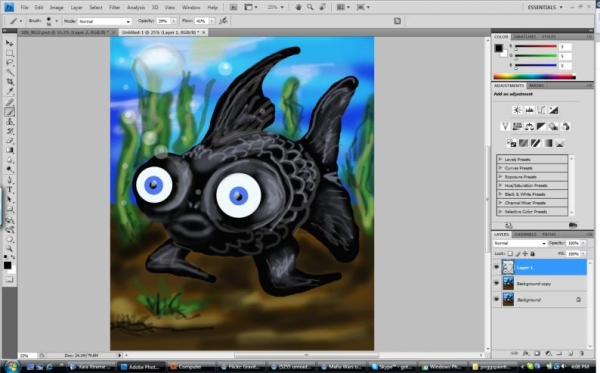Add a layer mask to Layer 1
The height and width of the screenshot is (373, 600).
pos(537,353)
